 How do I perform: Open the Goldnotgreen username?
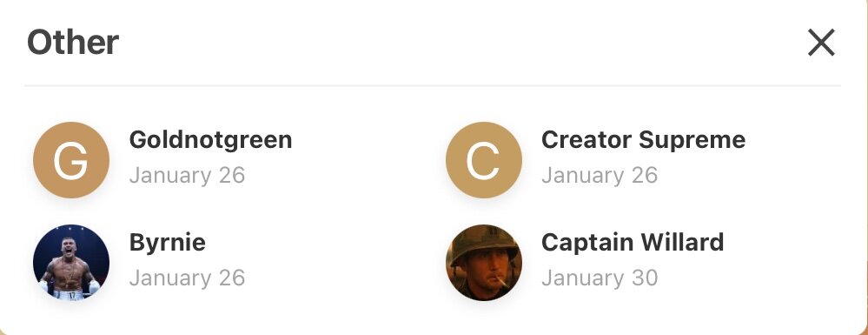210,140
